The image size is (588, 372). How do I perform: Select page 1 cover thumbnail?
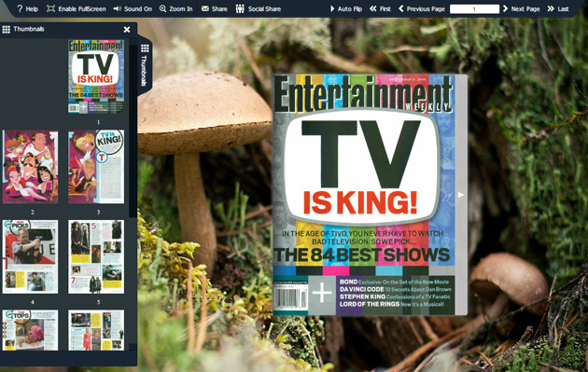coord(96,76)
